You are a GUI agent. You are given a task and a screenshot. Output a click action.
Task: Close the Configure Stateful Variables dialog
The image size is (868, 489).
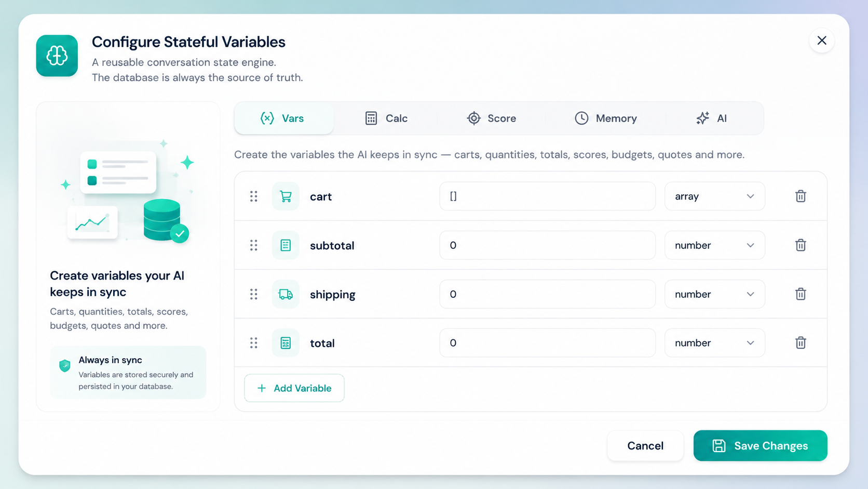tap(821, 41)
